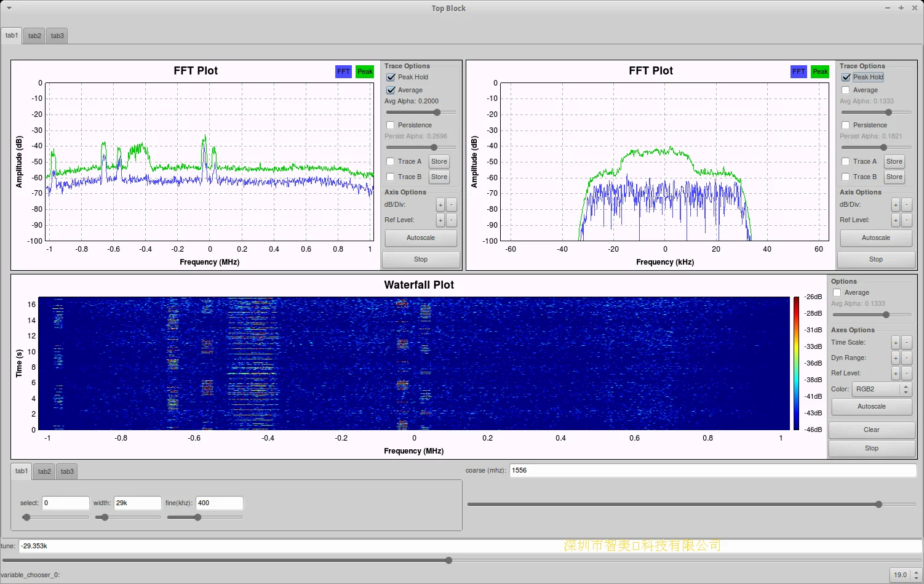Switch to tab3 in lower panel

coord(67,471)
